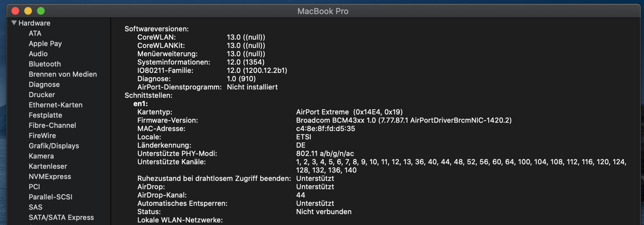Image resolution: width=644 pixels, height=225 pixels.
Task: Show PCI hardware details
Action: point(34,187)
